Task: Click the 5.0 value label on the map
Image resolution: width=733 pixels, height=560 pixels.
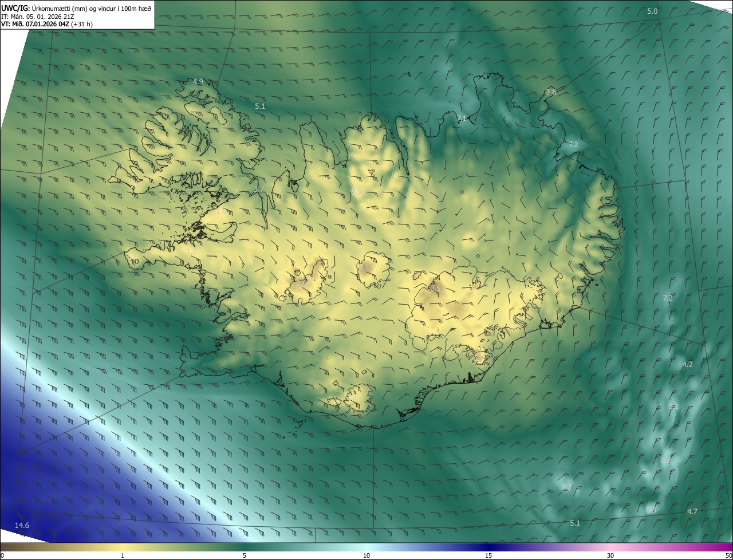Action: tap(652, 11)
